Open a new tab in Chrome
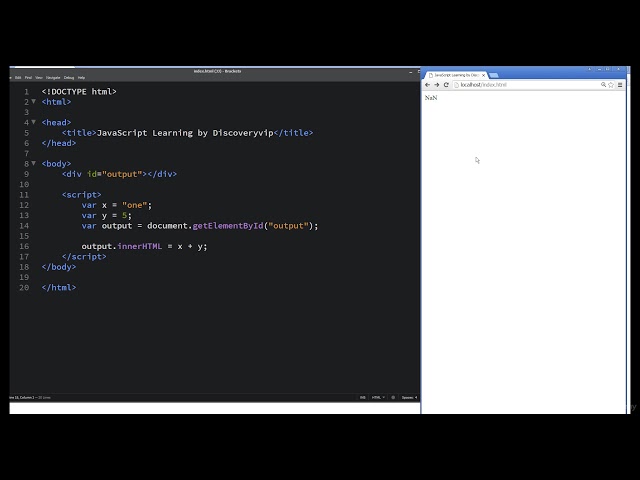This screenshot has width=640, height=480. 493,76
